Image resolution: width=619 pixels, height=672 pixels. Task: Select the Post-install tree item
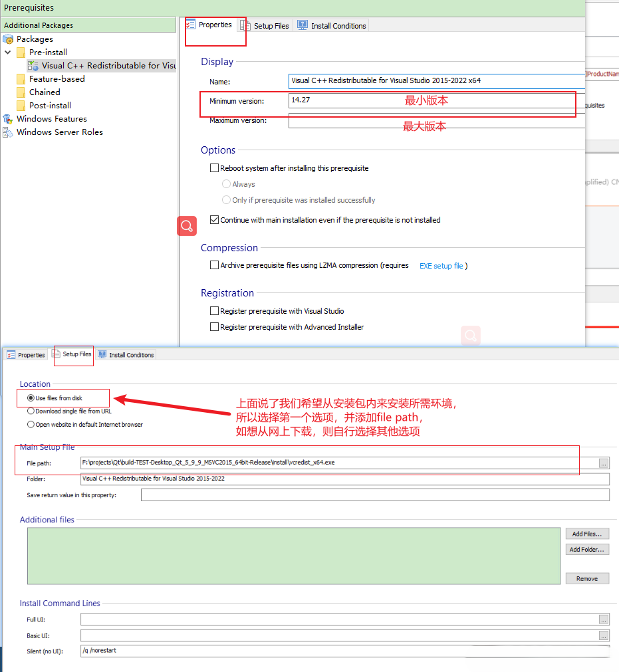[x=50, y=106]
